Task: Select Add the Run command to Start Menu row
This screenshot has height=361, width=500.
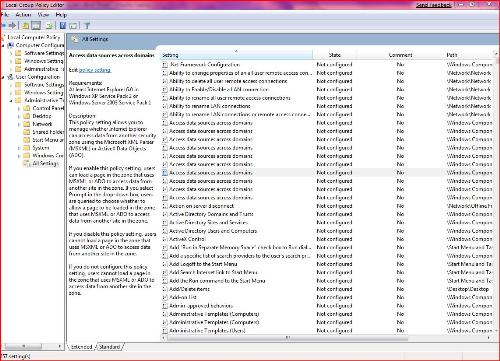Action: 327,281
